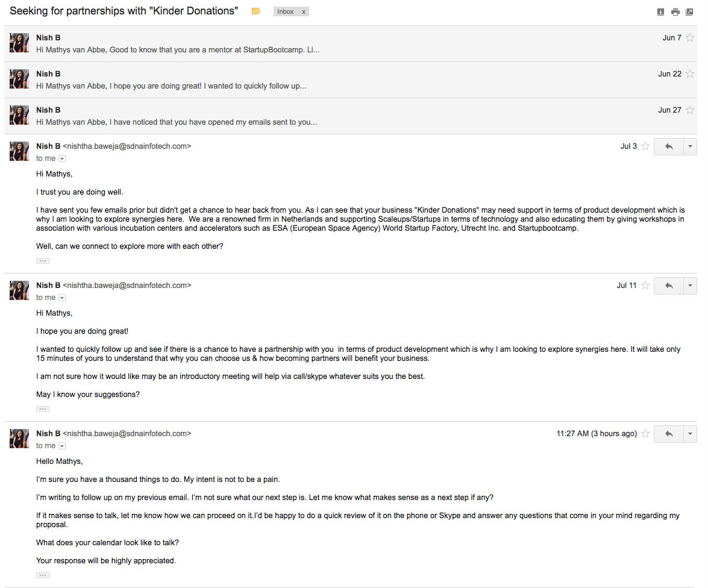The image size is (708, 588).
Task: Reply to the Jul 3 message
Action: tap(668, 146)
